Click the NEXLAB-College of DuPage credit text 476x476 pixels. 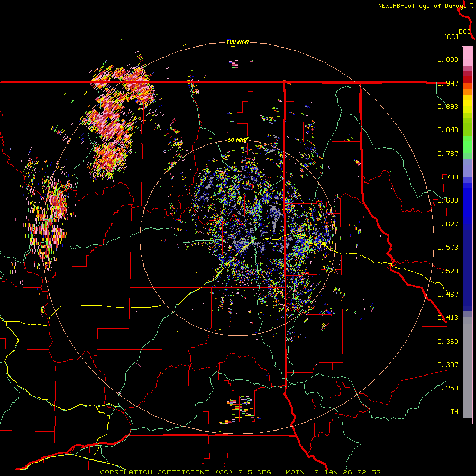pyautogui.click(x=423, y=6)
